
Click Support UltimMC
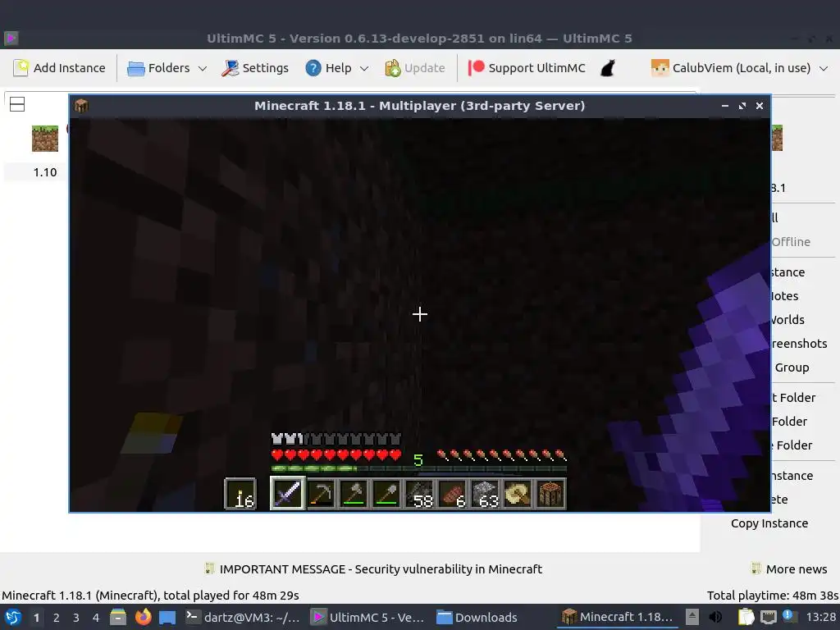pyautogui.click(x=527, y=68)
